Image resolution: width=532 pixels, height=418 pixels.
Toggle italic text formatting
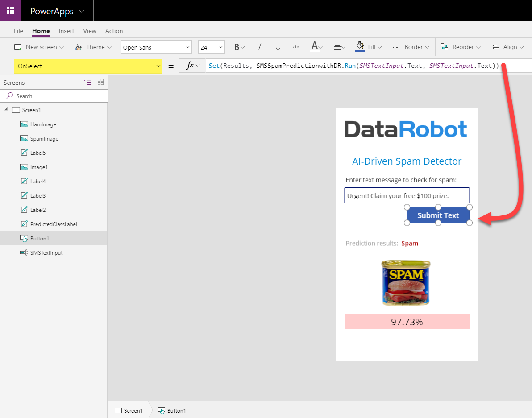tap(260, 47)
